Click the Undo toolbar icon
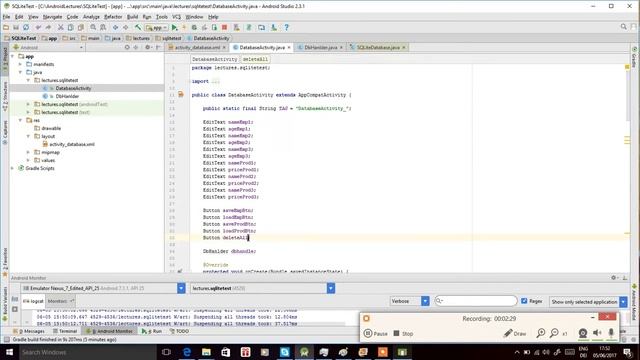Image resolution: width=640 pixels, height=360 pixels. point(38,27)
